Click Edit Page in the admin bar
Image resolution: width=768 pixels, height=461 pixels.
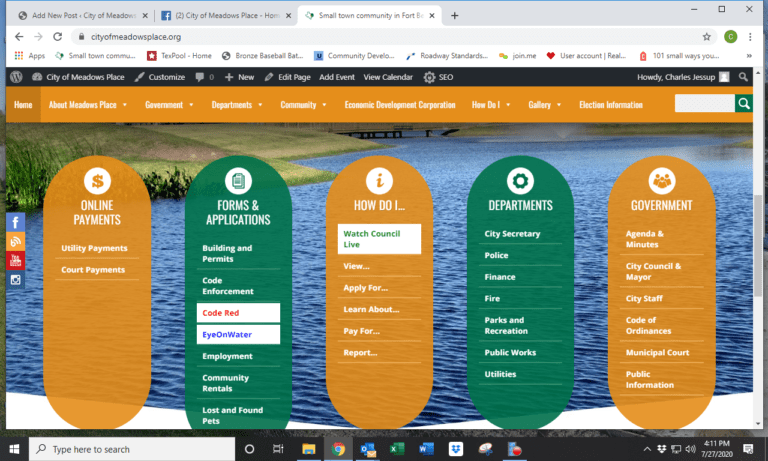288,77
